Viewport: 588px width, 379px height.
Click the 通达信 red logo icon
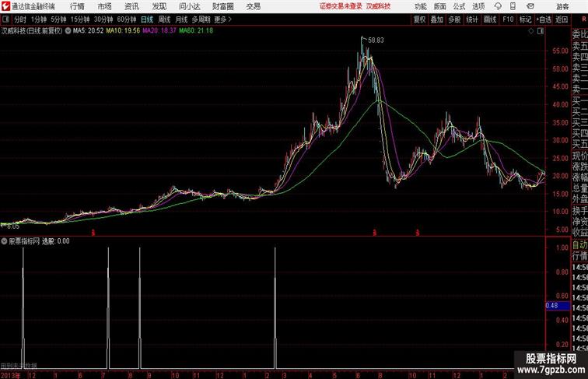click(x=6, y=6)
